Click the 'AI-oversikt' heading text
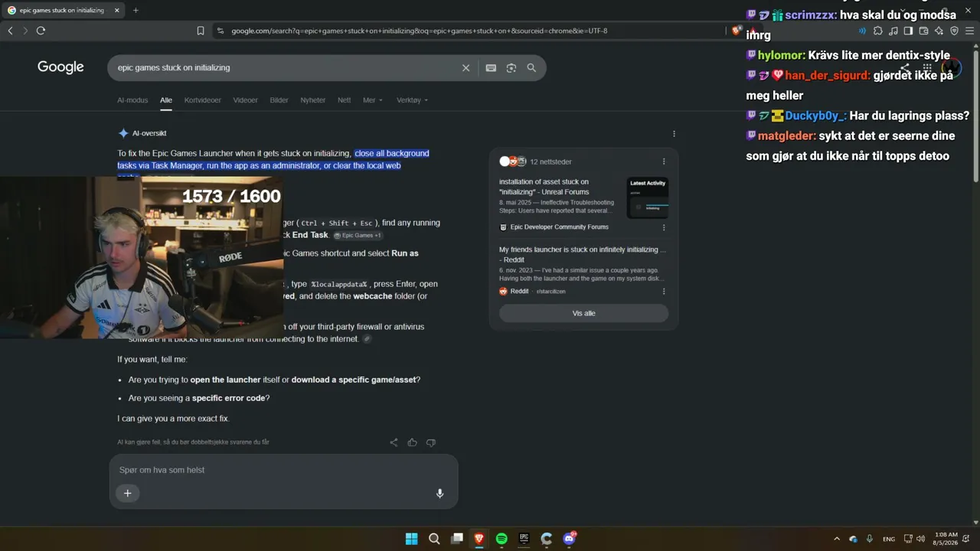 coord(149,133)
